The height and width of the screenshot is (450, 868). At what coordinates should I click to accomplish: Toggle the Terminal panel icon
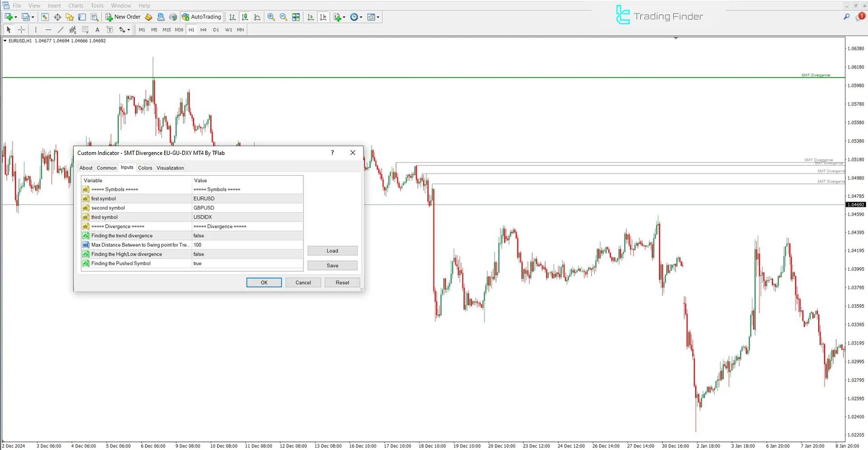82,17
